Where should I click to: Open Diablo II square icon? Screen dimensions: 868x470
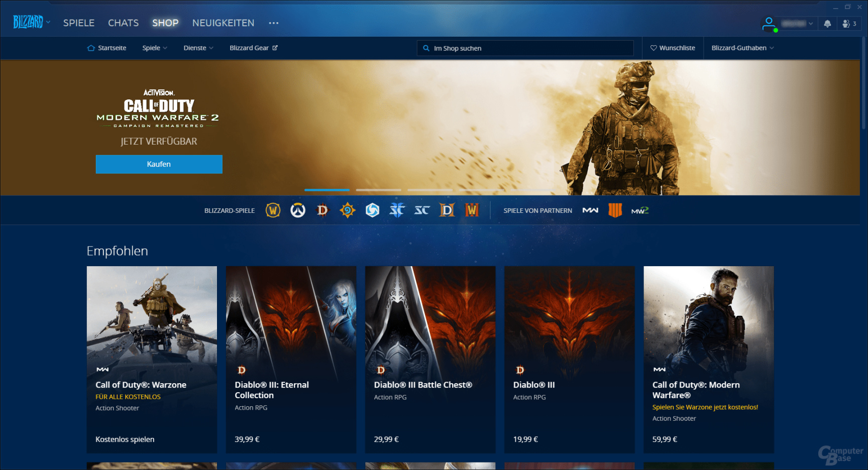pyautogui.click(x=447, y=210)
